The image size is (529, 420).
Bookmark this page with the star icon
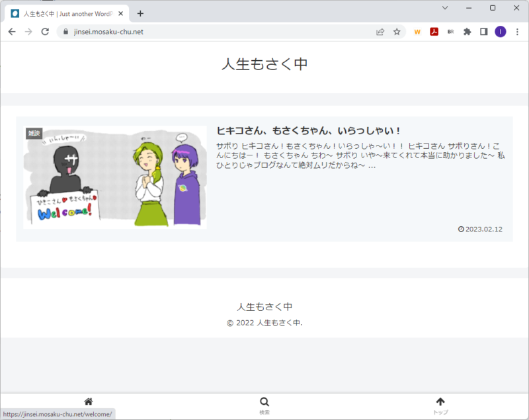pos(396,31)
